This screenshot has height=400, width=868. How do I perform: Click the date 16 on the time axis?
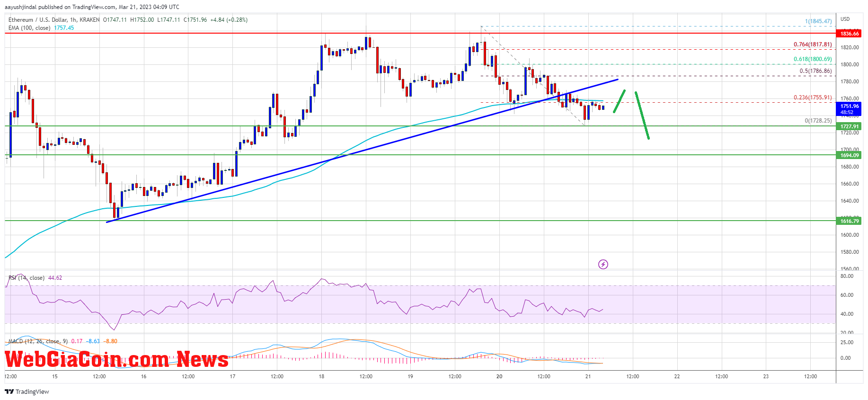pos(144,376)
